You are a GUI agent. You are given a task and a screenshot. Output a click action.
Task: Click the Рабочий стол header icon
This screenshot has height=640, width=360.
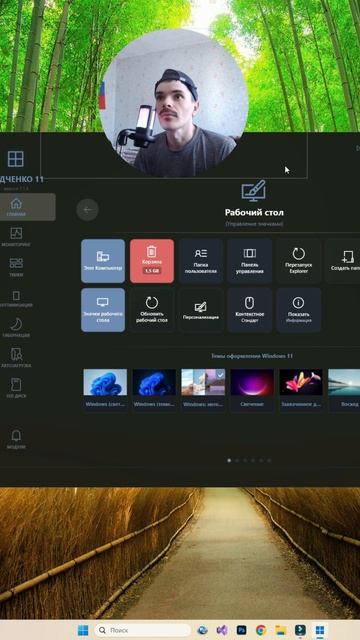coord(253,191)
